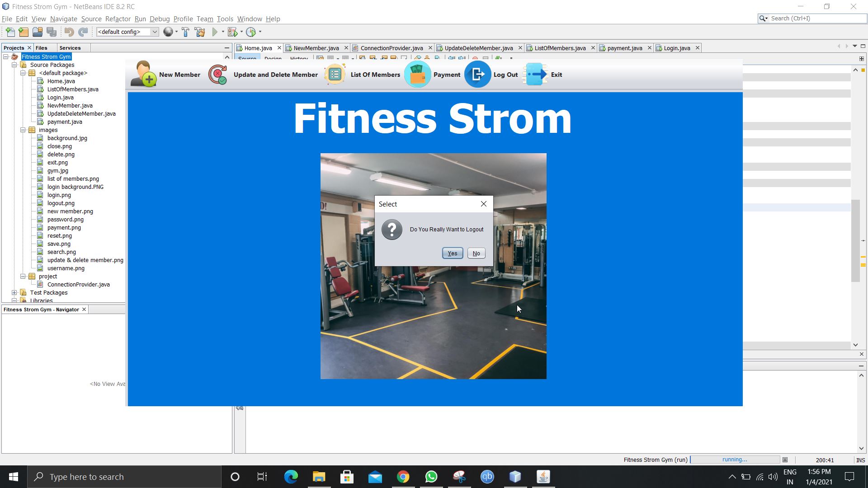Screen dimensions: 868x488
Task: Expand the Test Packages node
Action: pyautogui.click(x=14, y=293)
